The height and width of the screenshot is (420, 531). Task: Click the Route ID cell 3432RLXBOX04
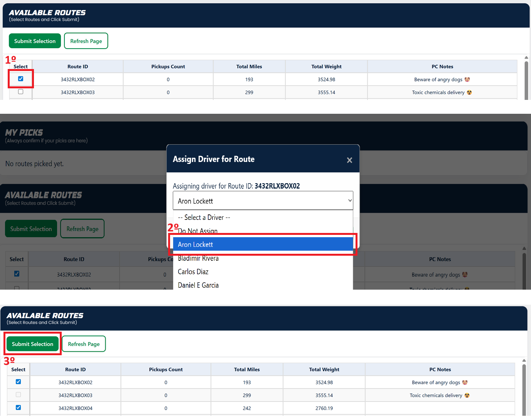tap(76, 408)
